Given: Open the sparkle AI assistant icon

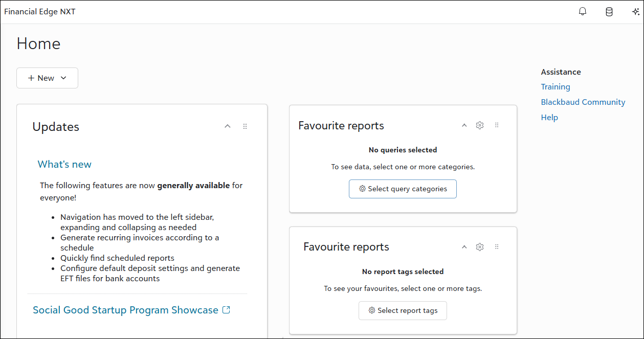Looking at the screenshot, I should [635, 12].
